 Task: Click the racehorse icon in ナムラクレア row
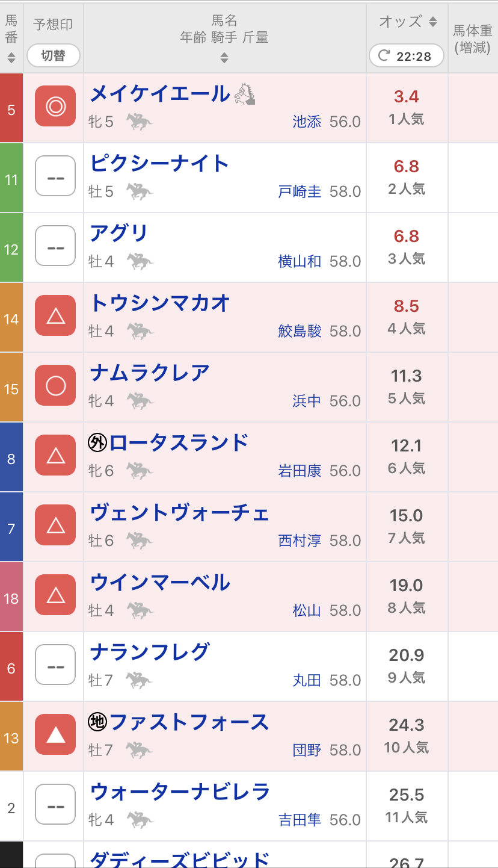140,401
